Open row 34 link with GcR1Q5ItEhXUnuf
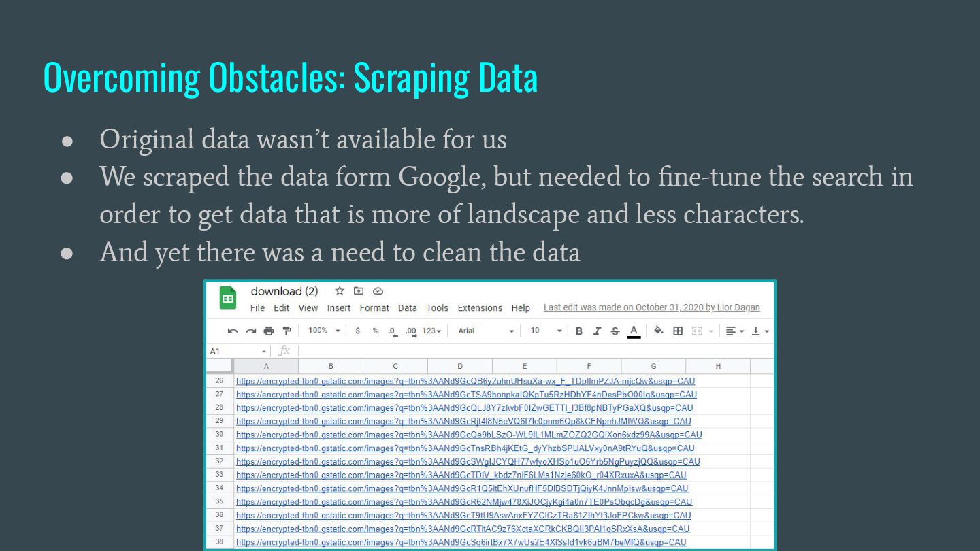The width and height of the screenshot is (980, 551). 462,488
